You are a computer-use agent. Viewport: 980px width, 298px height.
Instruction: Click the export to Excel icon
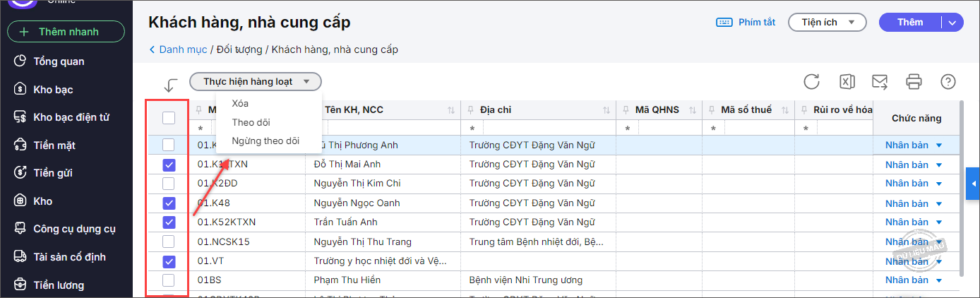click(x=847, y=82)
